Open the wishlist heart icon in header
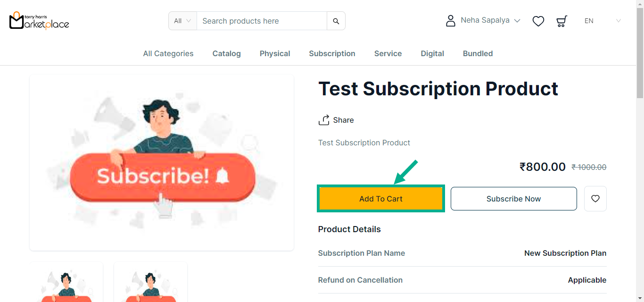The height and width of the screenshot is (302, 644). click(538, 21)
